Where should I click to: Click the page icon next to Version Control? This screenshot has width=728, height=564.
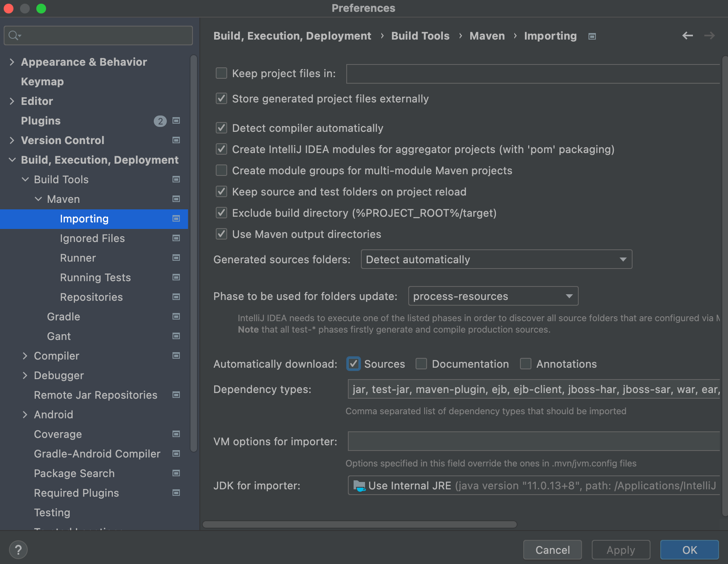coord(176,140)
